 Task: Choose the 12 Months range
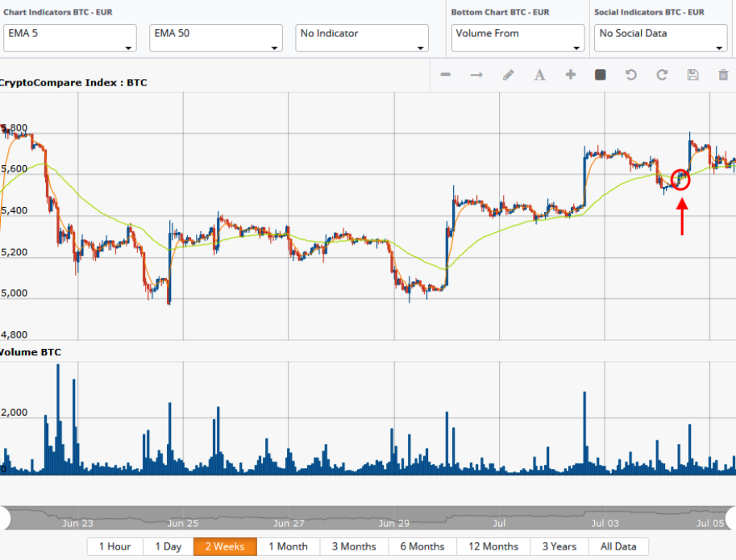pyautogui.click(x=493, y=546)
